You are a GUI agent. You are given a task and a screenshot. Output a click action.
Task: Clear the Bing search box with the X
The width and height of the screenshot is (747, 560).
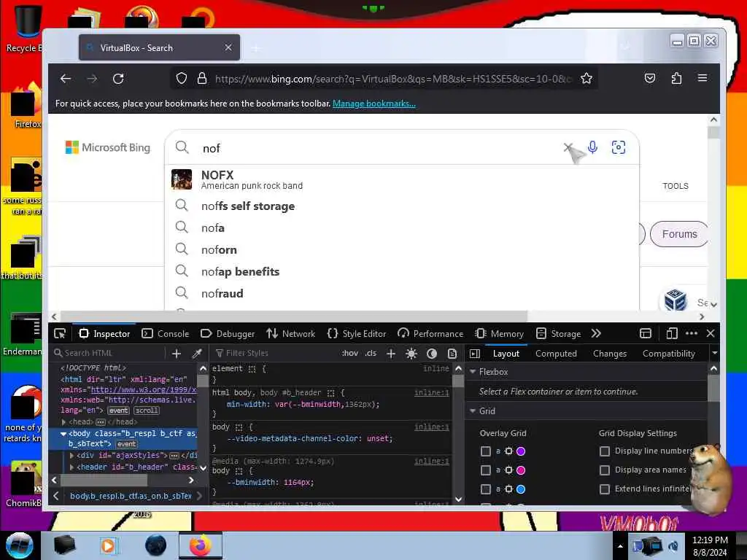pos(568,147)
